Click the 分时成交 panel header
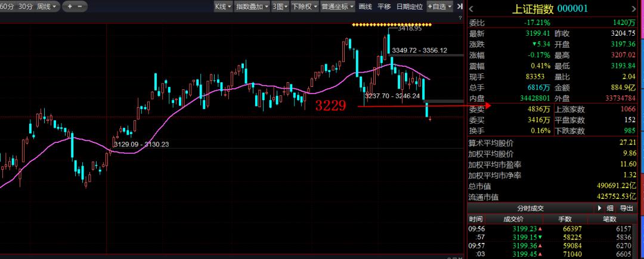 tap(530, 208)
